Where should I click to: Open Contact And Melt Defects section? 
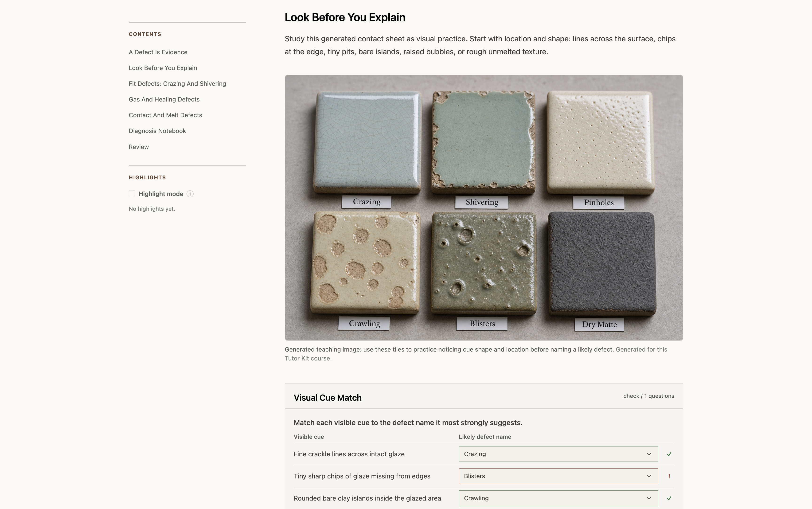point(165,115)
